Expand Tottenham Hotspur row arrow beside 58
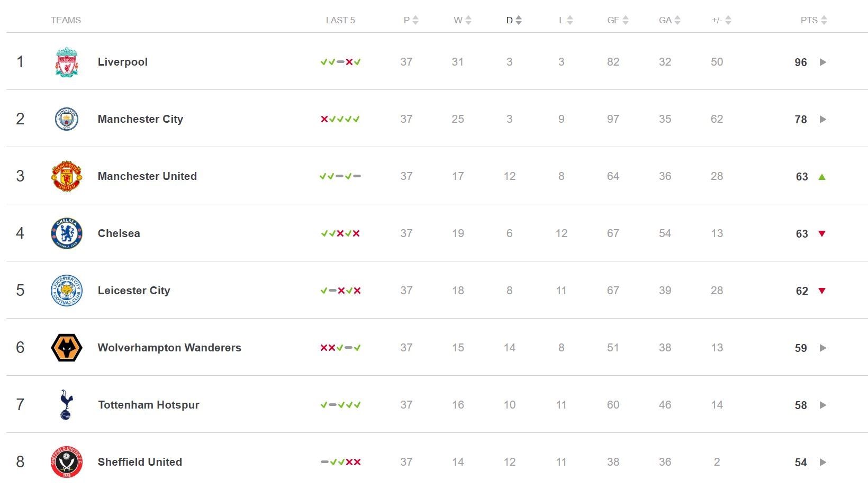 pyautogui.click(x=823, y=405)
